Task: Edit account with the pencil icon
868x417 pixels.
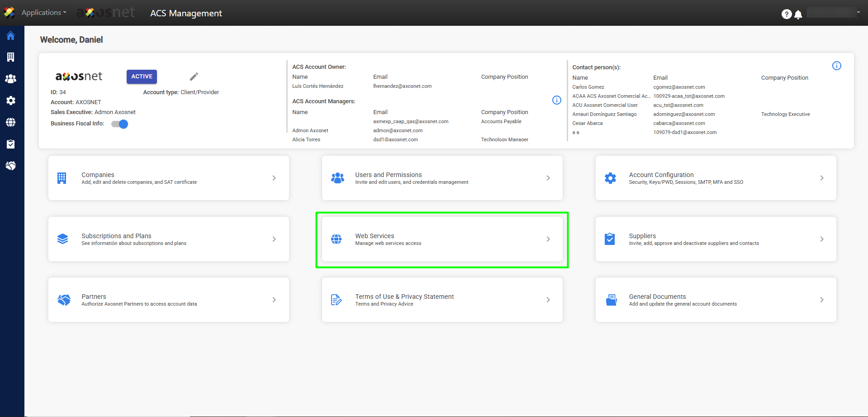Action: coord(194,77)
